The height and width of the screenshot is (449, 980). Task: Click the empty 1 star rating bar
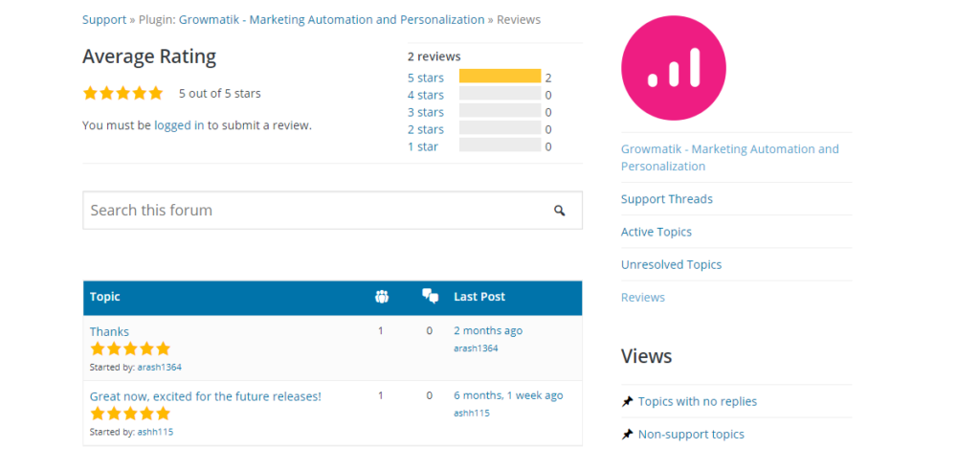(x=500, y=146)
